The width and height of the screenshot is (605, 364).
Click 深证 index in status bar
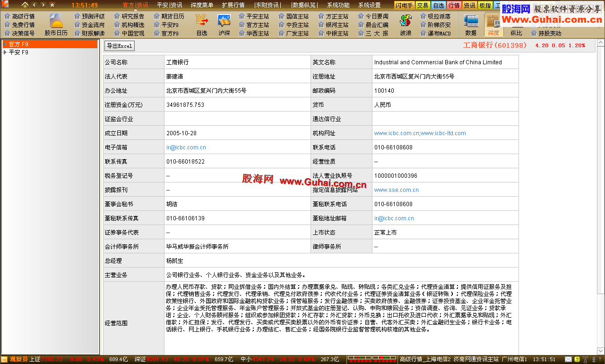(x=140, y=359)
